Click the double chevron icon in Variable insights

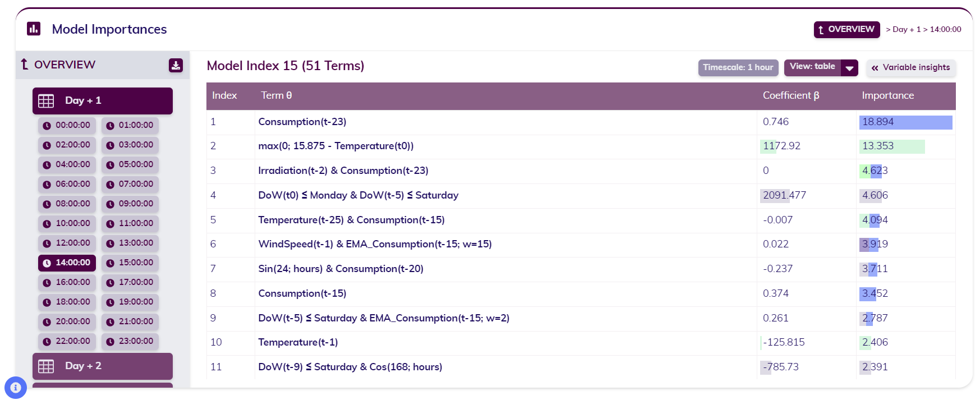coord(875,68)
